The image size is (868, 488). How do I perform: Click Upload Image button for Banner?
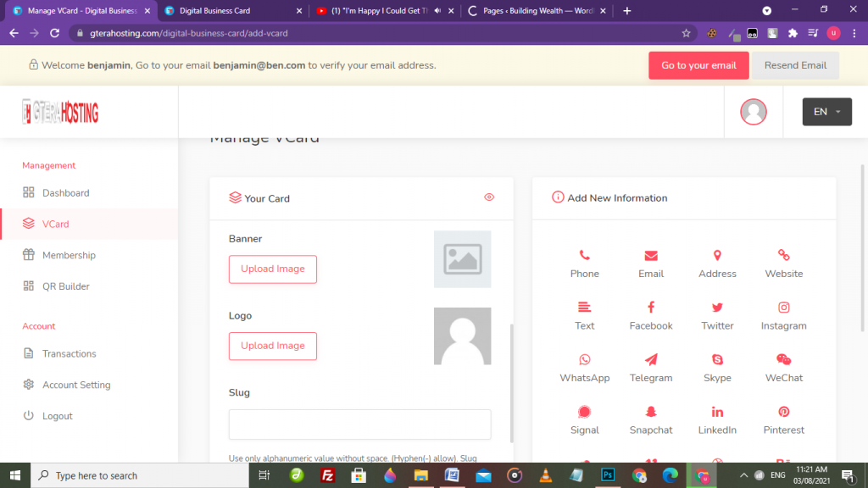point(273,269)
